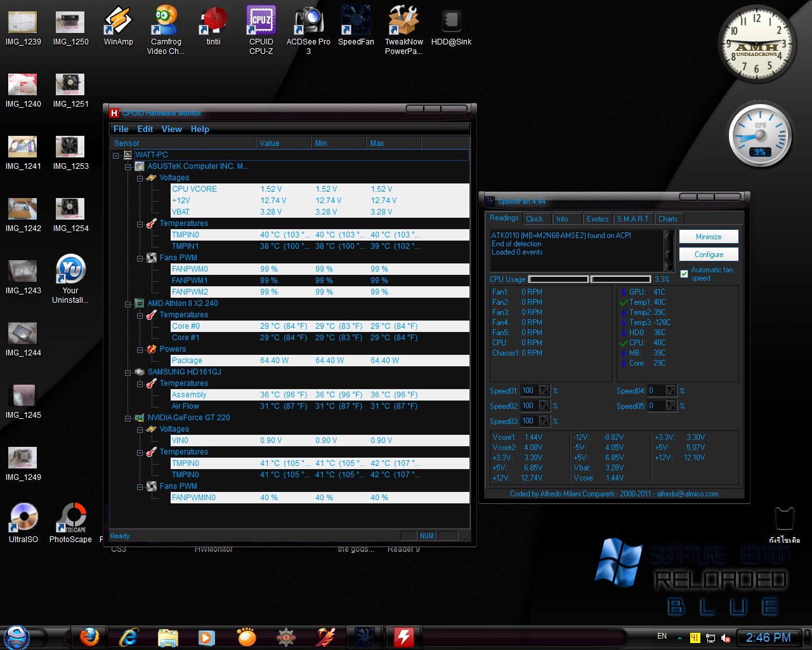Open TweakNow PowerPack desktop shortcut
The height and width of the screenshot is (650, 812).
click(x=403, y=30)
